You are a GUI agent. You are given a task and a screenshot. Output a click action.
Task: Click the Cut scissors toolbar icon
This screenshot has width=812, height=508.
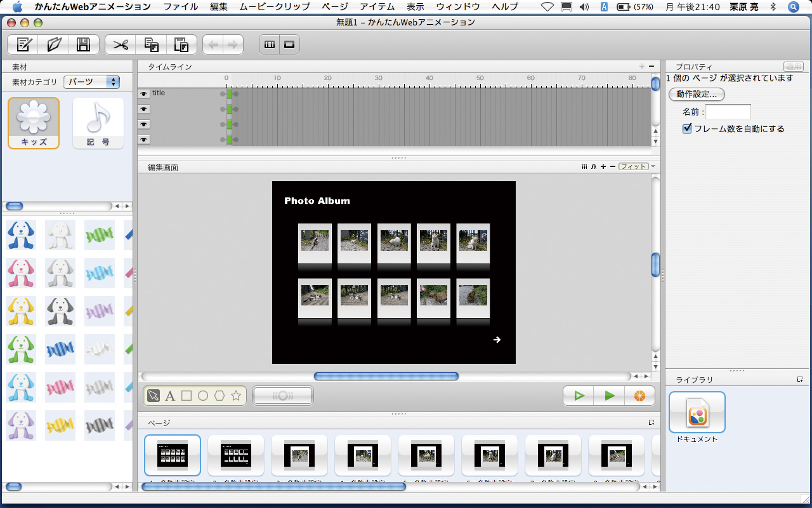(120, 44)
